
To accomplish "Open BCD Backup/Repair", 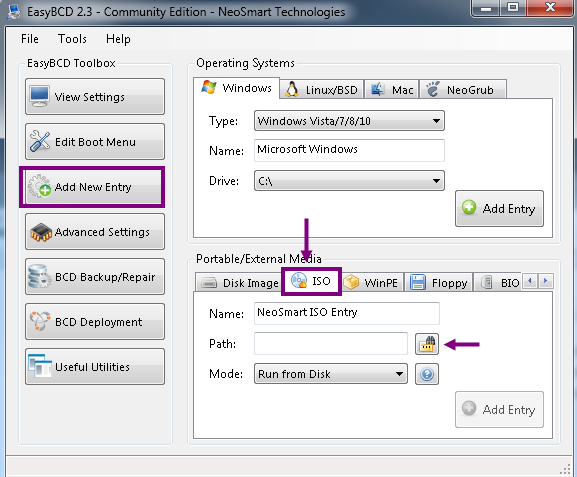I will tap(95, 277).
